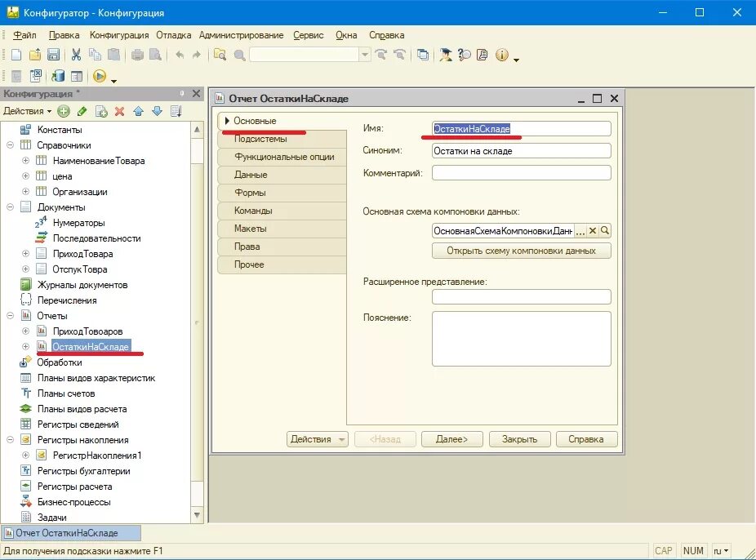756x560 pixels.
Task: Select Константы in the configuration tree
Action: [60, 130]
